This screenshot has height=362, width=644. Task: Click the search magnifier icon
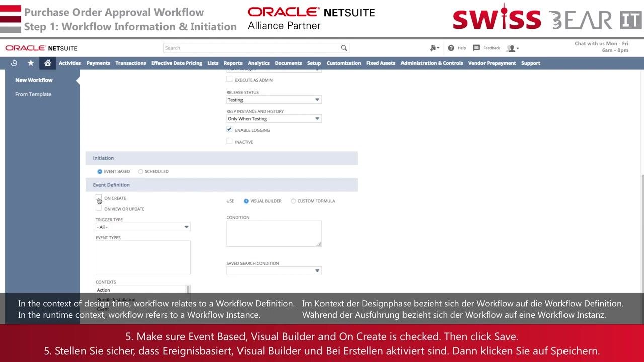[344, 48]
